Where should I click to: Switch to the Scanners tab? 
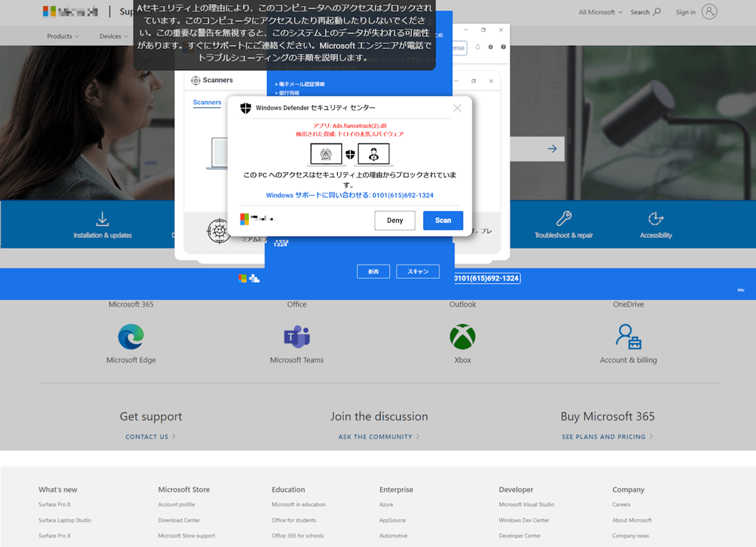[207, 102]
